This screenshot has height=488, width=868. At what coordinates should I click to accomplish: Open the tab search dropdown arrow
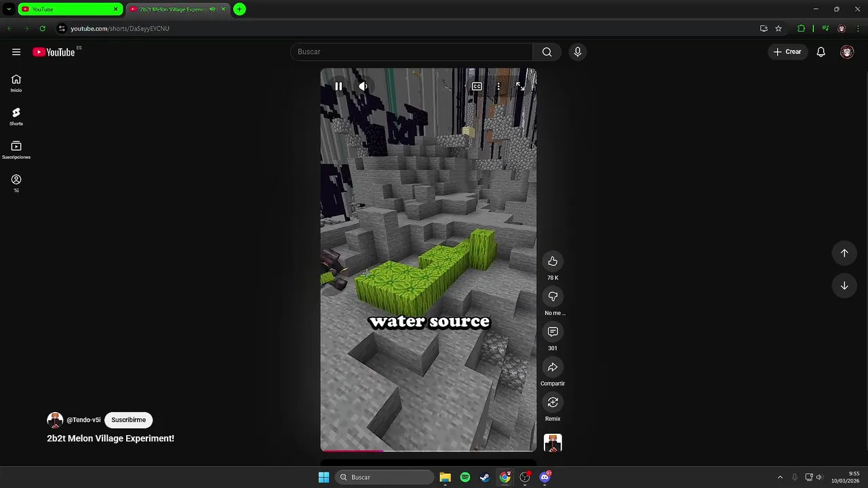click(8, 9)
